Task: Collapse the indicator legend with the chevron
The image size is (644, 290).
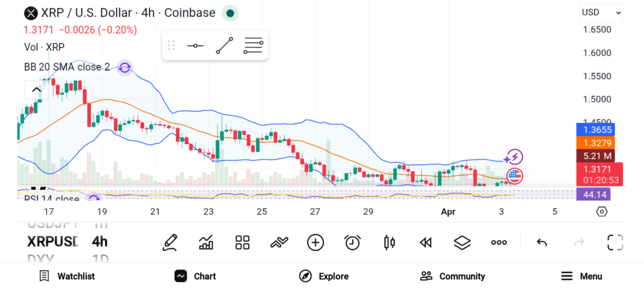Action: click(x=36, y=90)
